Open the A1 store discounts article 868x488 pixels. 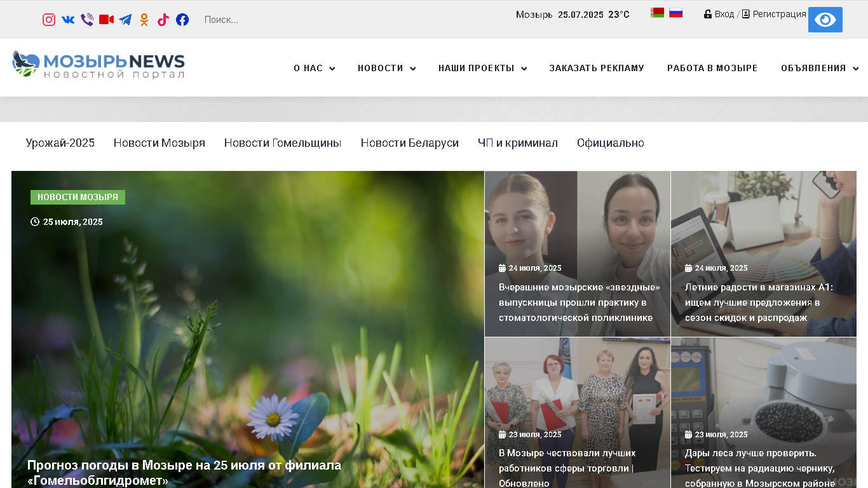click(759, 302)
